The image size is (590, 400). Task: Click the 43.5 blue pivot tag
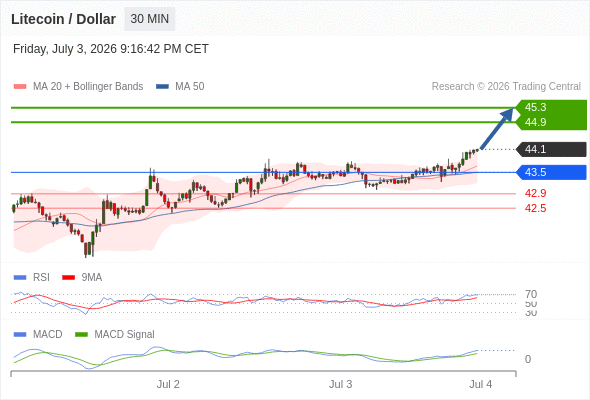(x=552, y=172)
